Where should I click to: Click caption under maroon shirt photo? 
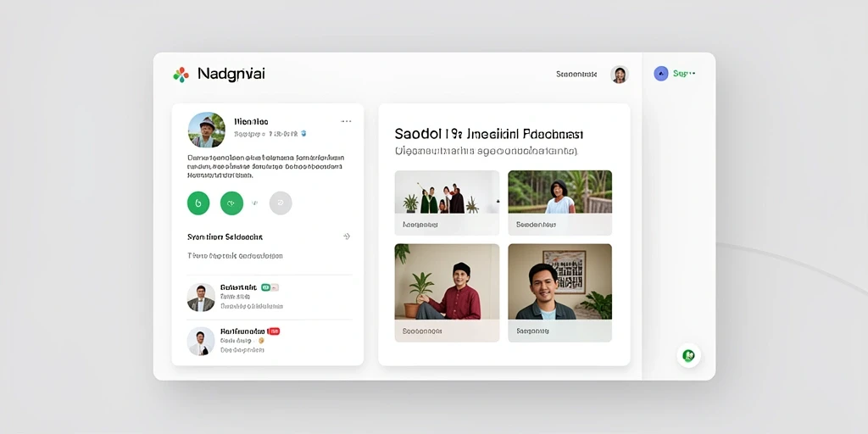point(422,331)
